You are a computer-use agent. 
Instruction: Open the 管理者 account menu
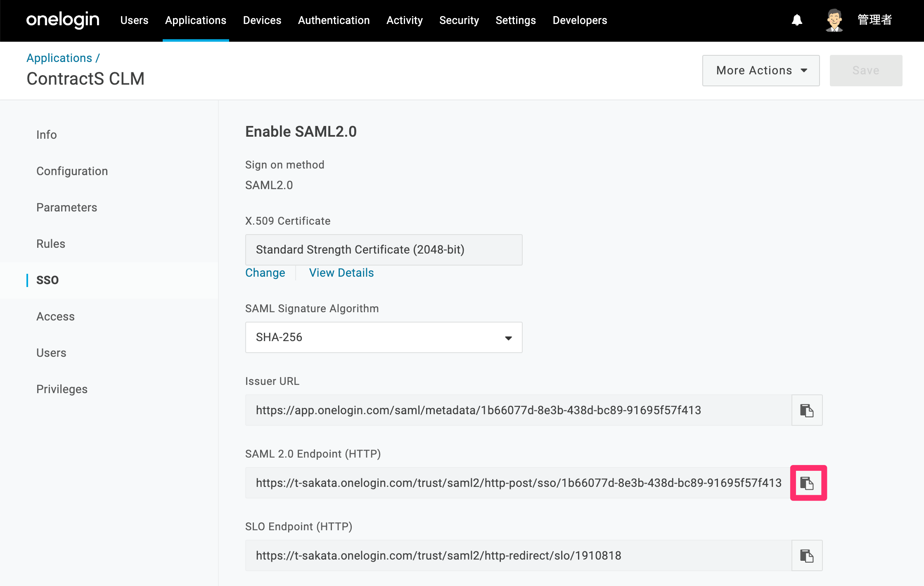[874, 20]
